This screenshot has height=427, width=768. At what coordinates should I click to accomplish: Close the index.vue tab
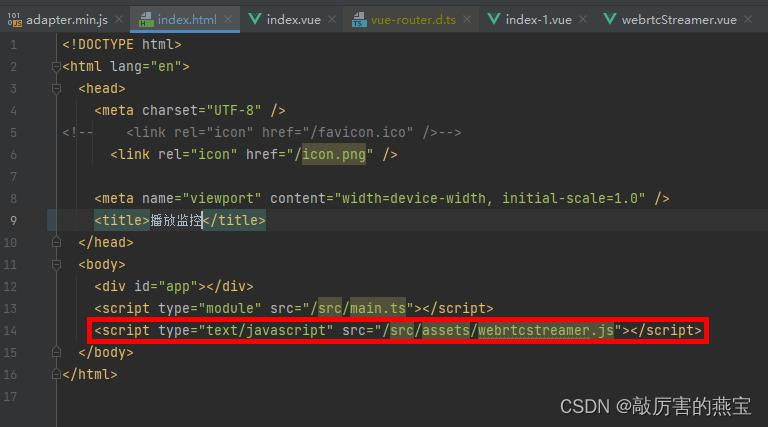tap(332, 19)
